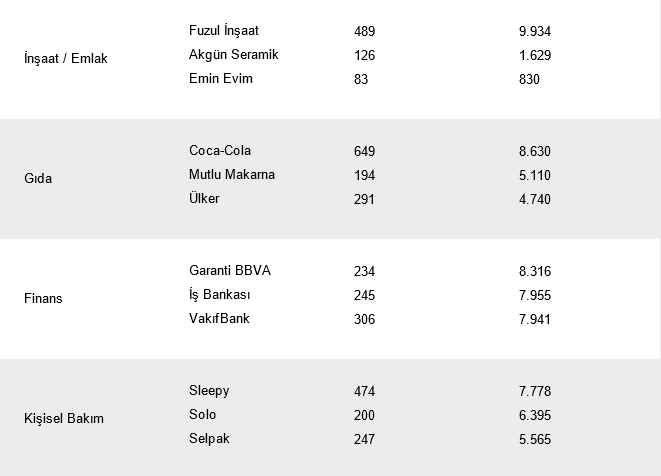661x476 pixels.
Task: Click the Emin Evim brand name
Action: coord(221,79)
